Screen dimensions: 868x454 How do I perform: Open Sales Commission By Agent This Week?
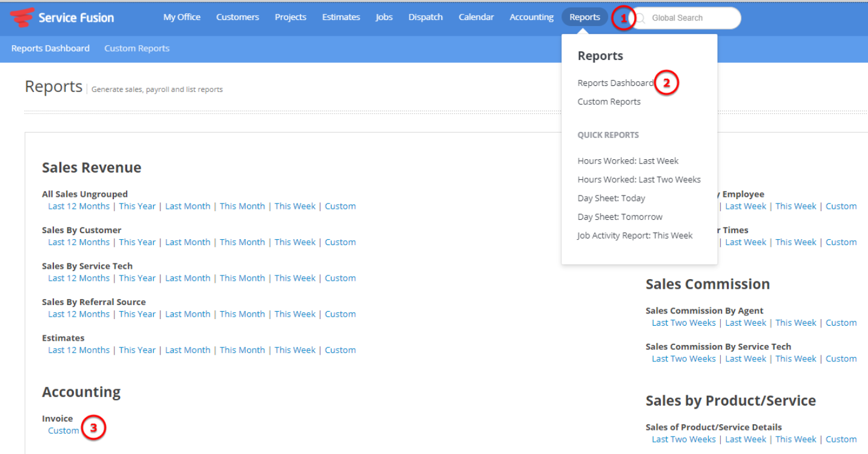point(796,323)
